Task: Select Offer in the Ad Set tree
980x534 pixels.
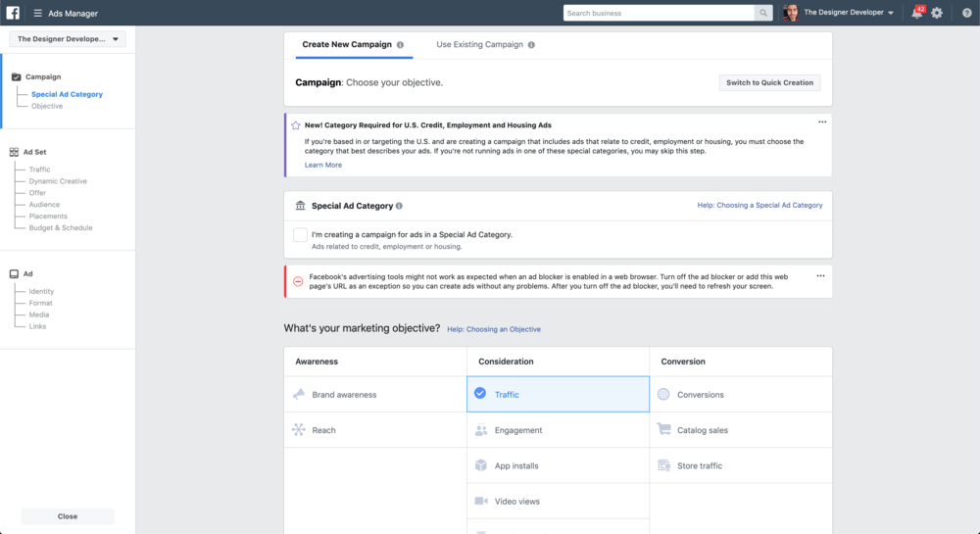Action: 37,193
